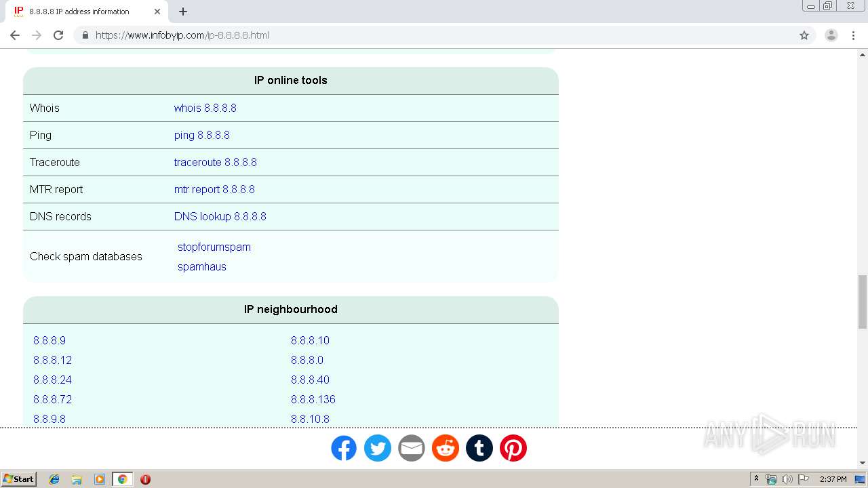Open mtr report 8.8.8.8 link
868x488 pixels.
[x=214, y=189]
